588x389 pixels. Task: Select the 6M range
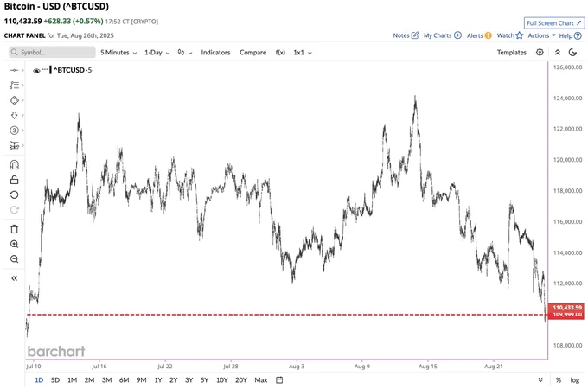coord(125,380)
